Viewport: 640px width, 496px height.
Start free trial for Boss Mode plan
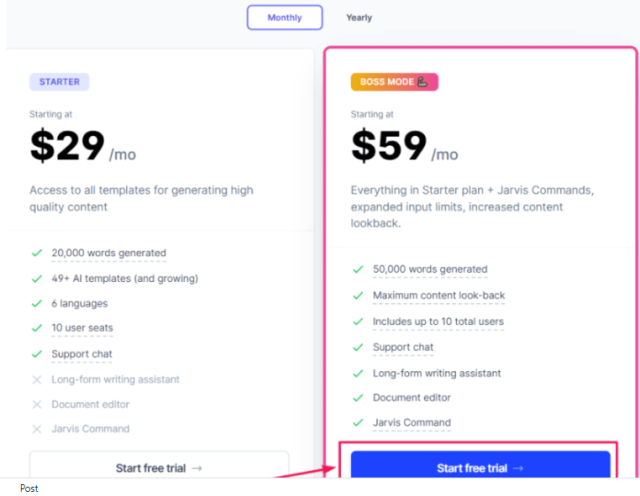point(480,465)
